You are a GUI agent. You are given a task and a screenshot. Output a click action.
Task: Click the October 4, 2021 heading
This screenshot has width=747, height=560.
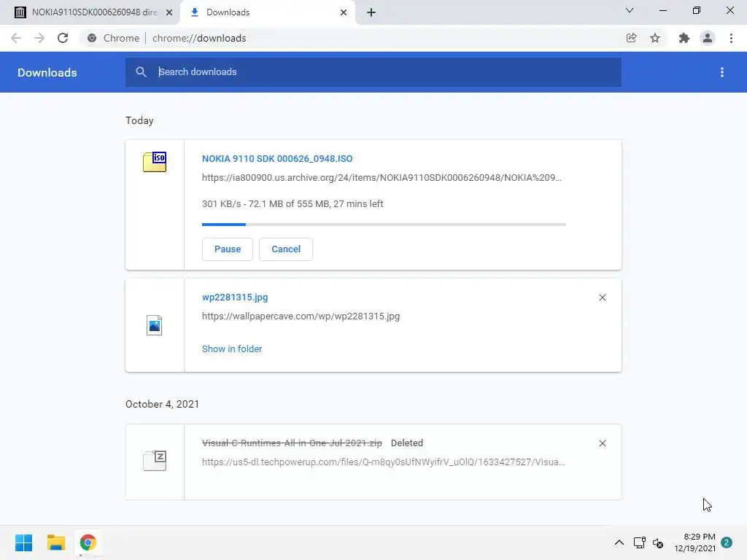coord(163,404)
